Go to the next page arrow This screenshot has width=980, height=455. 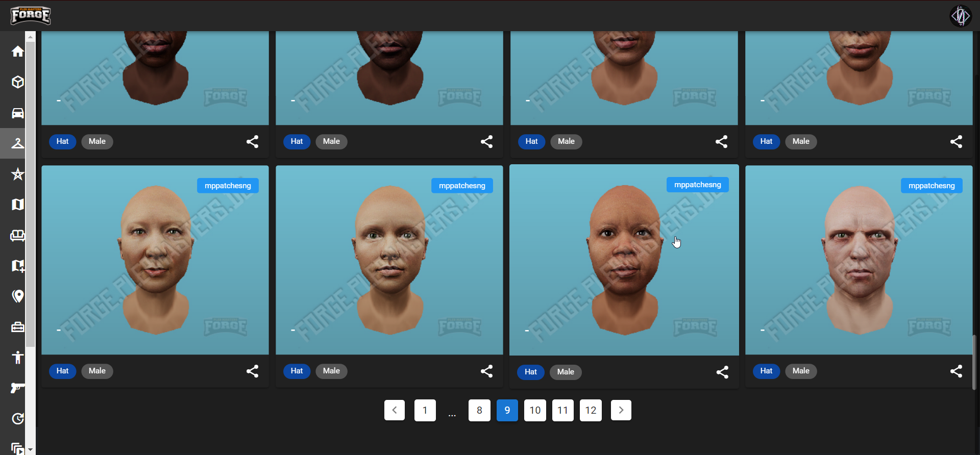(x=621, y=410)
